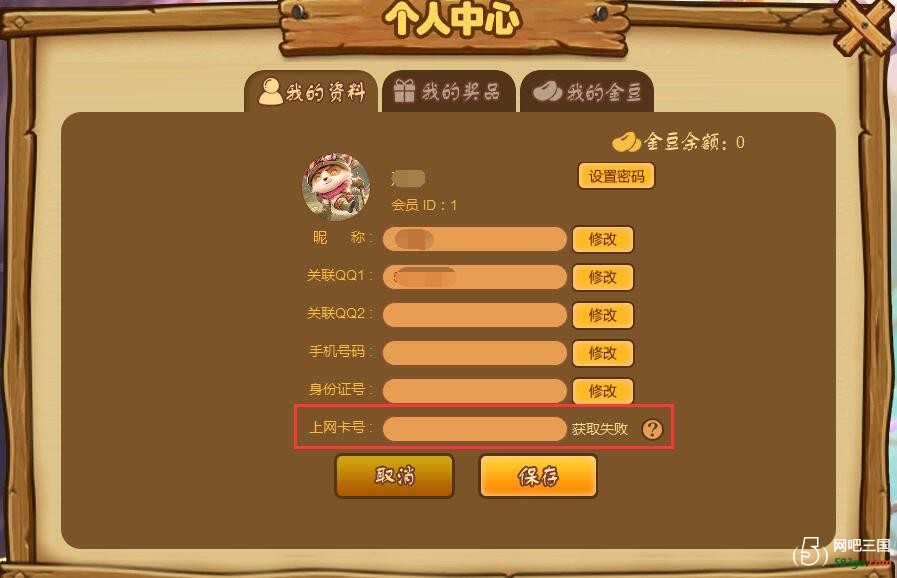The image size is (897, 578).
Task: Click 修改 next to 手机号码
Action: (602, 353)
